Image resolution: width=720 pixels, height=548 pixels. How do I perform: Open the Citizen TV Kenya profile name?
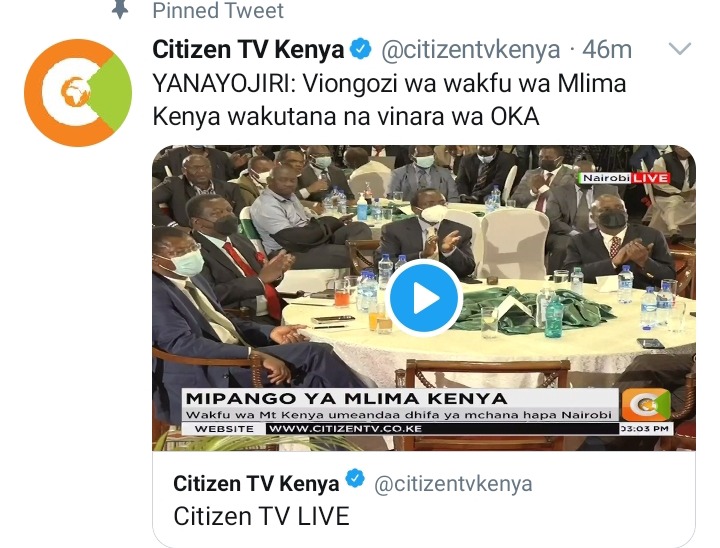point(248,50)
